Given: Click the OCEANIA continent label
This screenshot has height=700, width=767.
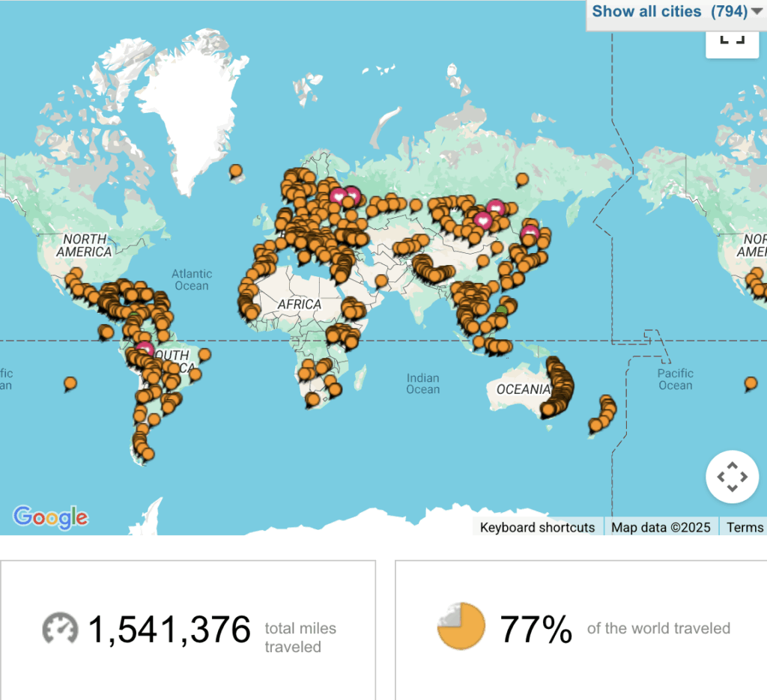Looking at the screenshot, I should (x=524, y=389).
